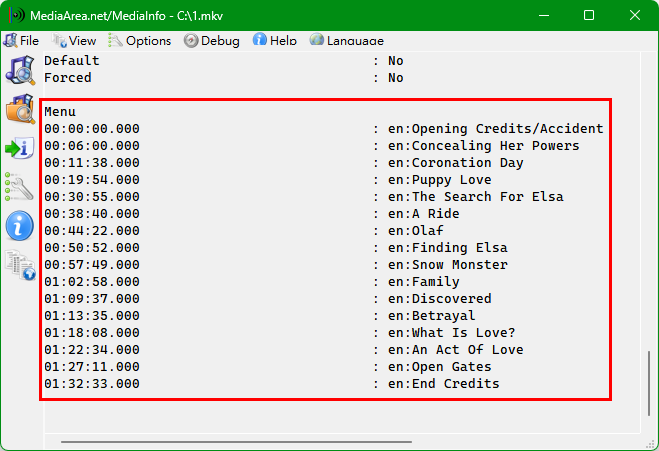Click timestamp 01:09:37.000
659x451 pixels.
pyautogui.click(x=92, y=299)
